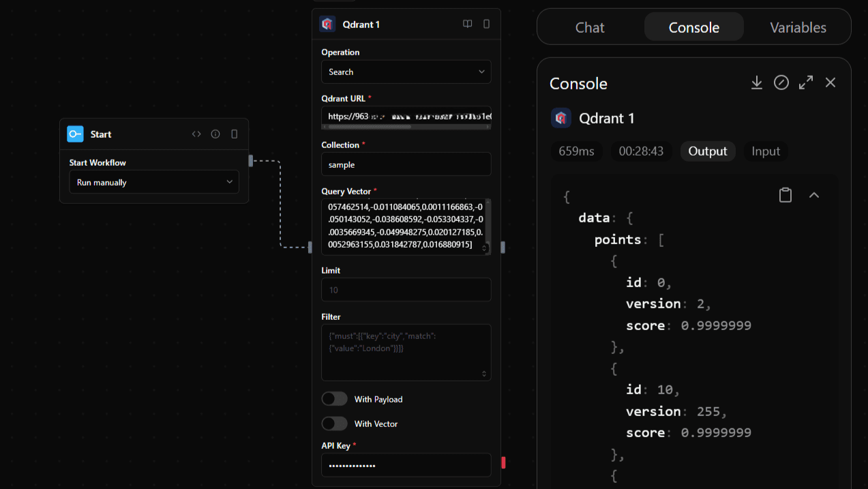Click the code view icon on Start node
The width and height of the screenshot is (868, 489).
click(x=196, y=134)
